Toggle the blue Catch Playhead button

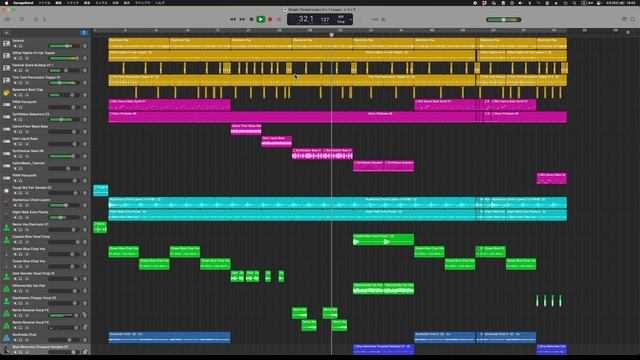[84, 32]
